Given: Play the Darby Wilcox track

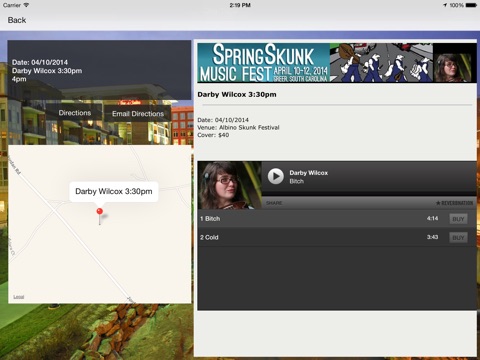Looking at the screenshot, I should tap(276, 176).
